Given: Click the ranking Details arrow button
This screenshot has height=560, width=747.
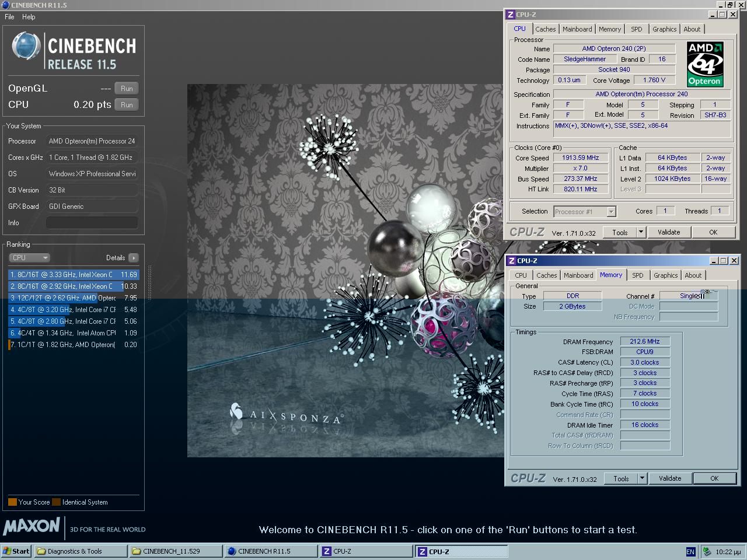Looking at the screenshot, I should coord(134,258).
